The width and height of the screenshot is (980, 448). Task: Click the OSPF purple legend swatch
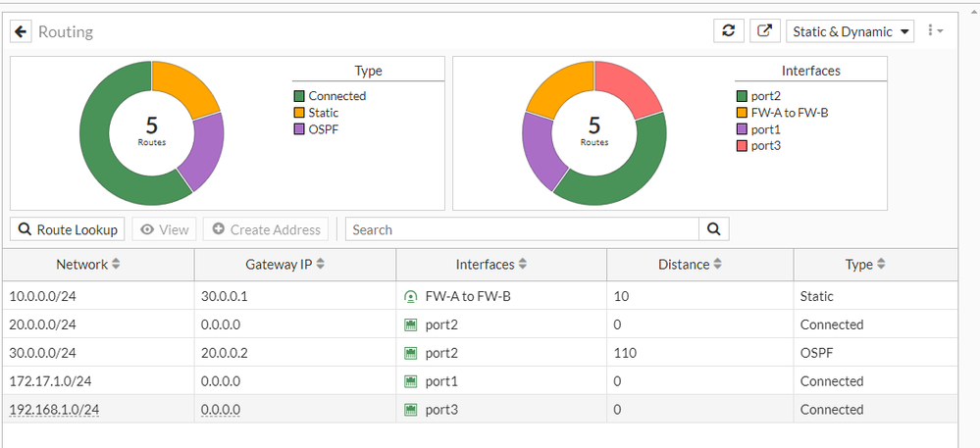[x=299, y=129]
